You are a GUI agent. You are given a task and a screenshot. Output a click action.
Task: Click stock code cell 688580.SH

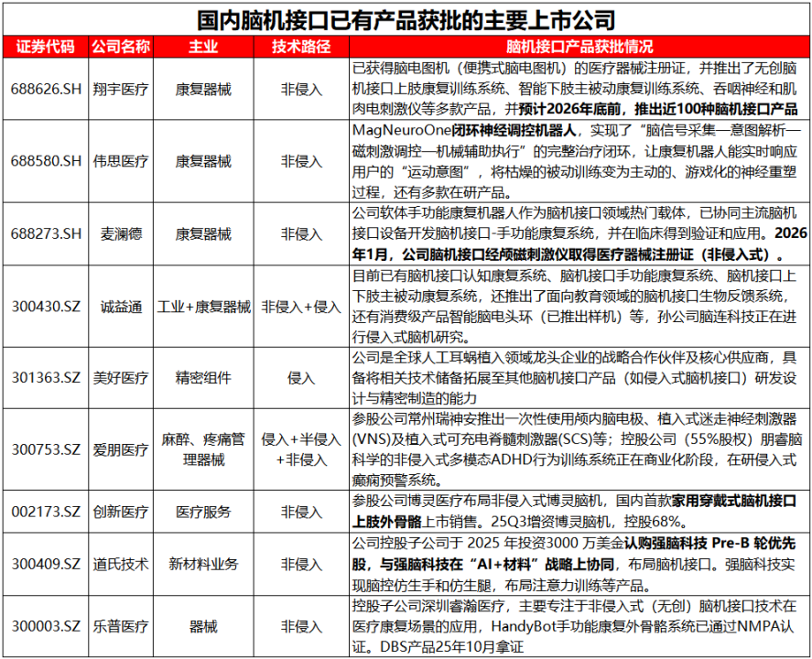coord(46,161)
